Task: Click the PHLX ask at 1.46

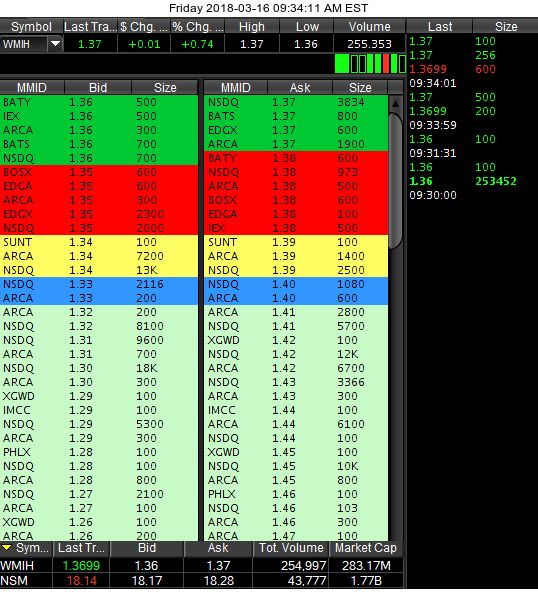Action: click(296, 494)
